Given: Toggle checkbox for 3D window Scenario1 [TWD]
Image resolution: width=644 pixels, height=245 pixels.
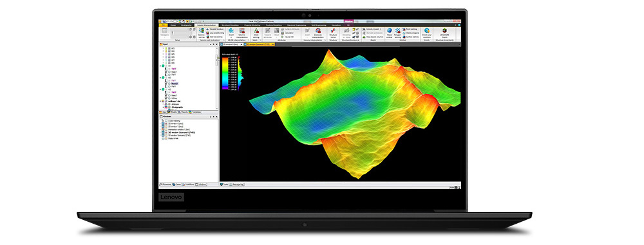Looking at the screenshot, I should click(166, 132).
